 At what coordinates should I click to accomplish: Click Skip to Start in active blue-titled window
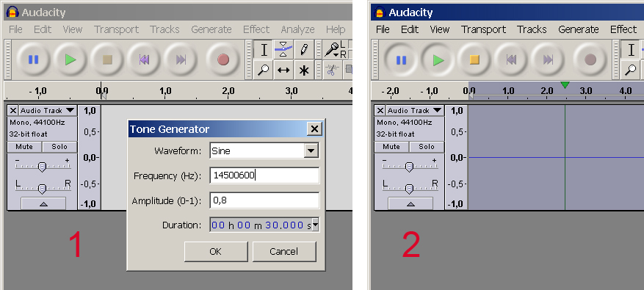511,60
